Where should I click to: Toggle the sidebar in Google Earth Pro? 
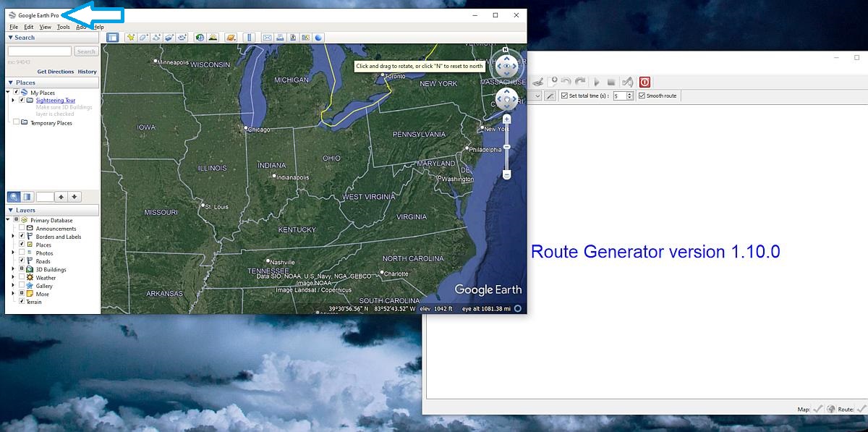point(113,38)
